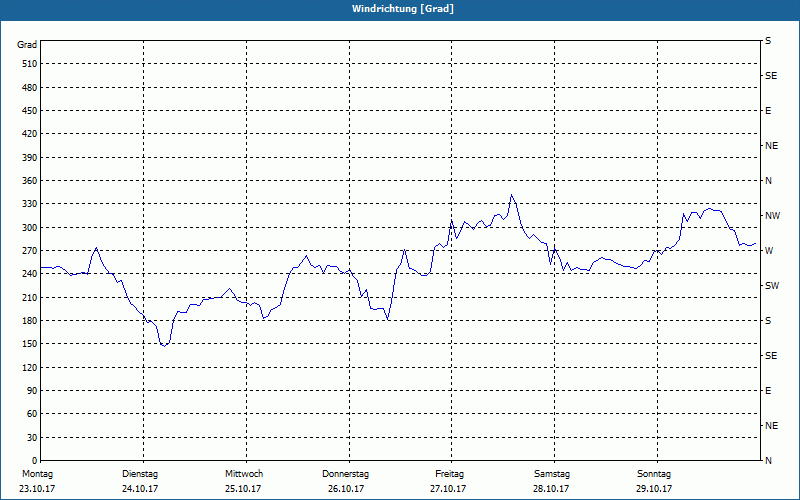
Task: Select the Sonntag 29.10.17 date label
Action: coord(654,481)
